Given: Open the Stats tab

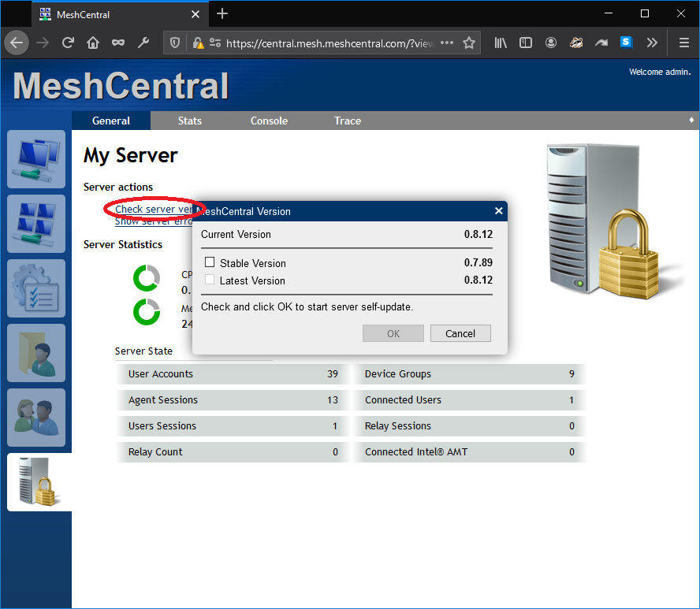Looking at the screenshot, I should [x=190, y=121].
